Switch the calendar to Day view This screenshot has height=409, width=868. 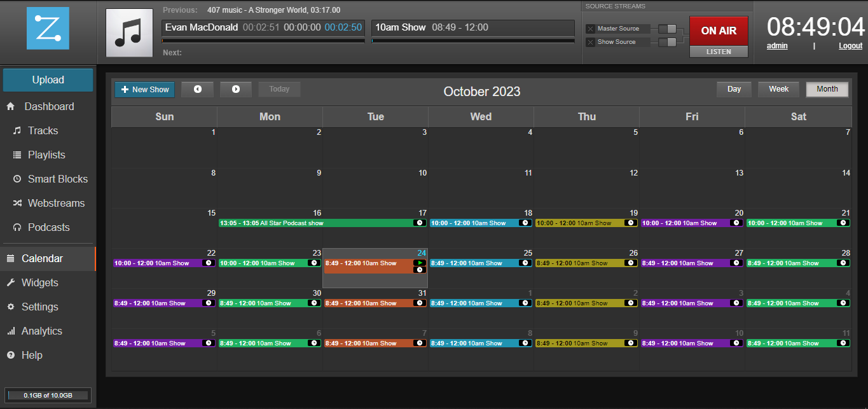734,89
